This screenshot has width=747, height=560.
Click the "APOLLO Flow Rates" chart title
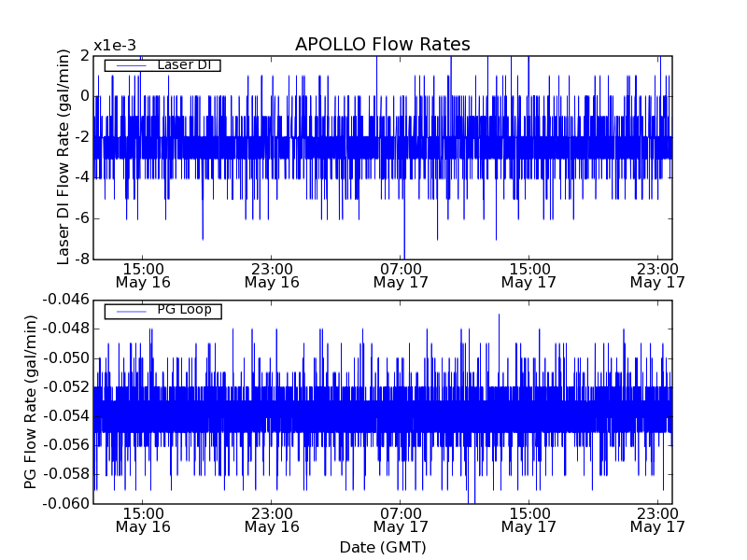coord(382,45)
